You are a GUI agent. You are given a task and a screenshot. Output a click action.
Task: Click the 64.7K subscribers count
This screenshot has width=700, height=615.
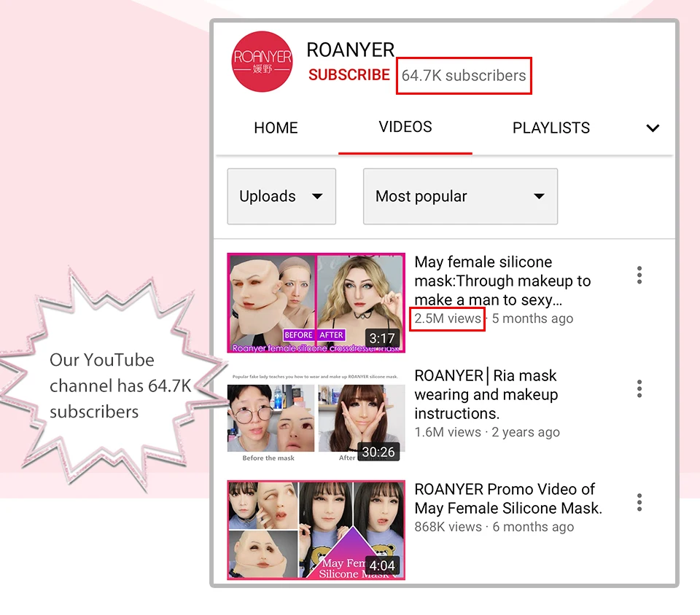coord(464,76)
